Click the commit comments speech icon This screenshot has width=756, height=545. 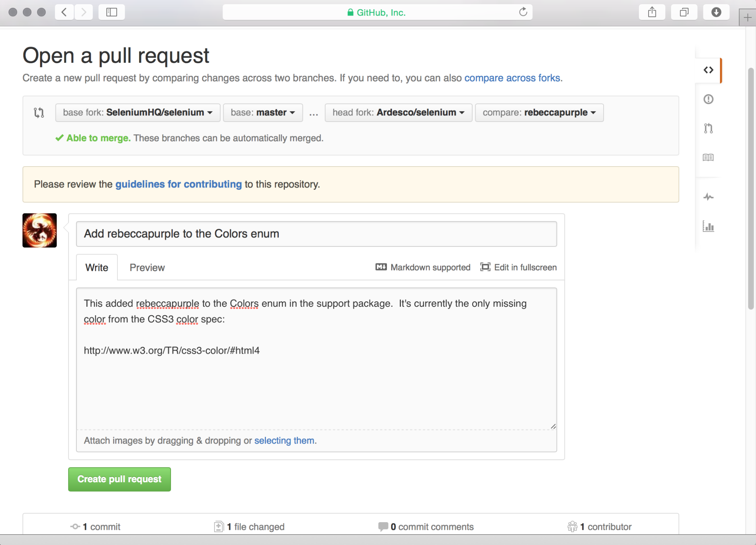point(383,526)
